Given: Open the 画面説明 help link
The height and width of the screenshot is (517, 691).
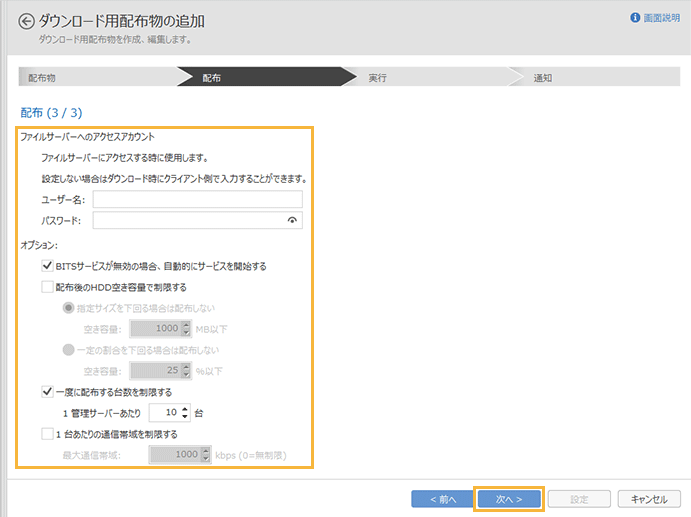Looking at the screenshot, I should 661,18.
